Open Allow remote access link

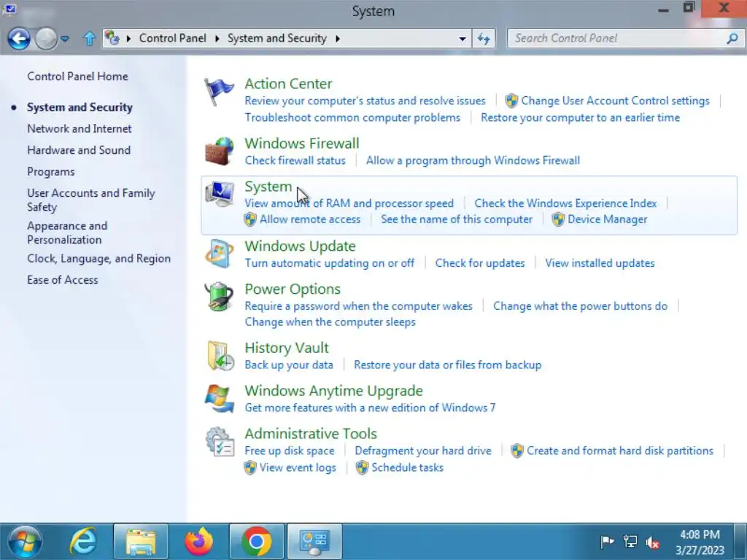tap(309, 219)
